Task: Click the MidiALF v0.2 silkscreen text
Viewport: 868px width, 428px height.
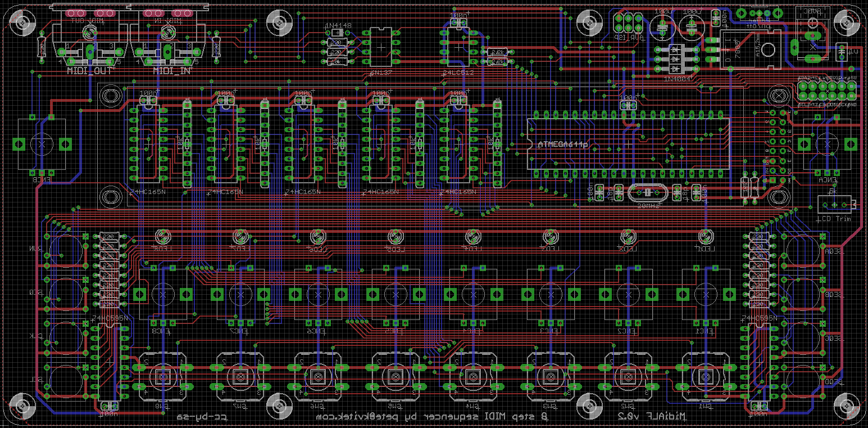Action: [x=653, y=417]
